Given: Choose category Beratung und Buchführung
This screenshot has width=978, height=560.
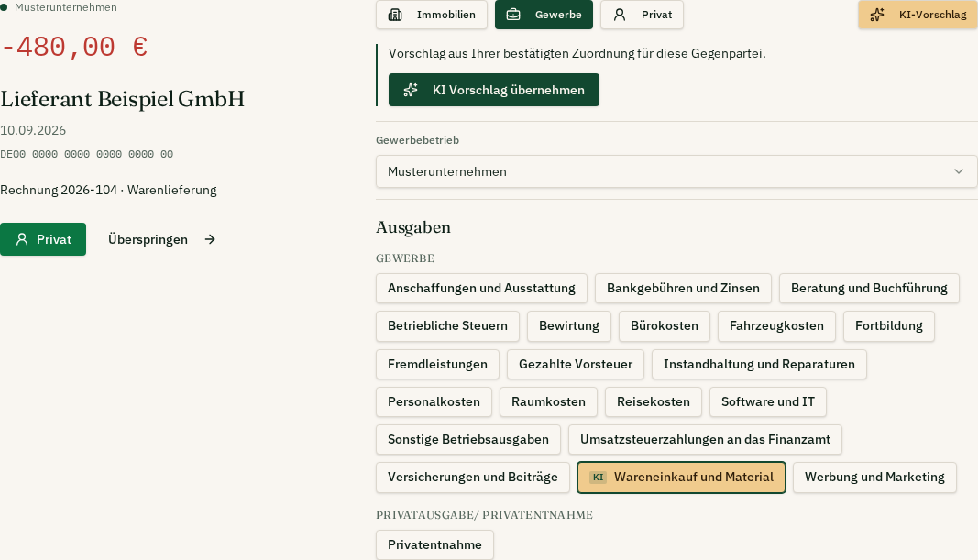Looking at the screenshot, I should [869, 288].
